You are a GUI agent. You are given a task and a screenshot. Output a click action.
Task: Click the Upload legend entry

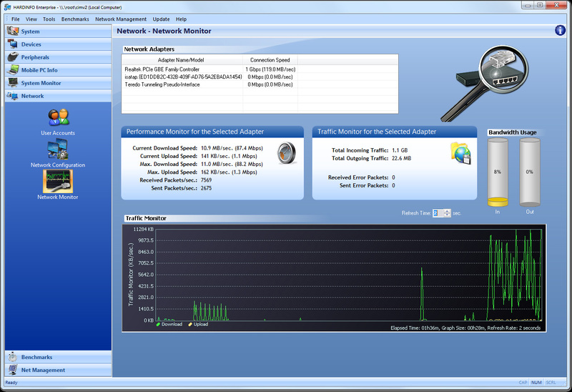click(x=199, y=324)
